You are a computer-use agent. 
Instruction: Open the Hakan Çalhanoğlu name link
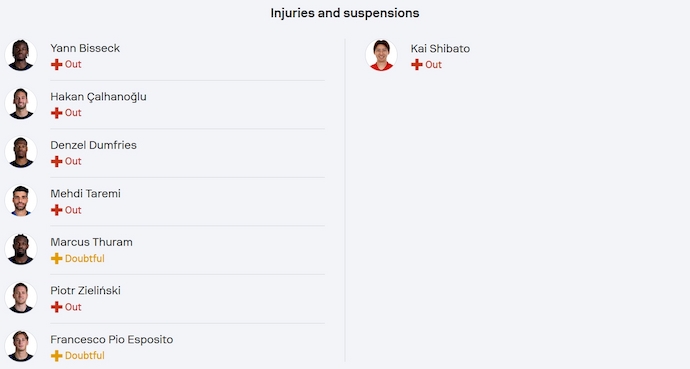point(98,97)
